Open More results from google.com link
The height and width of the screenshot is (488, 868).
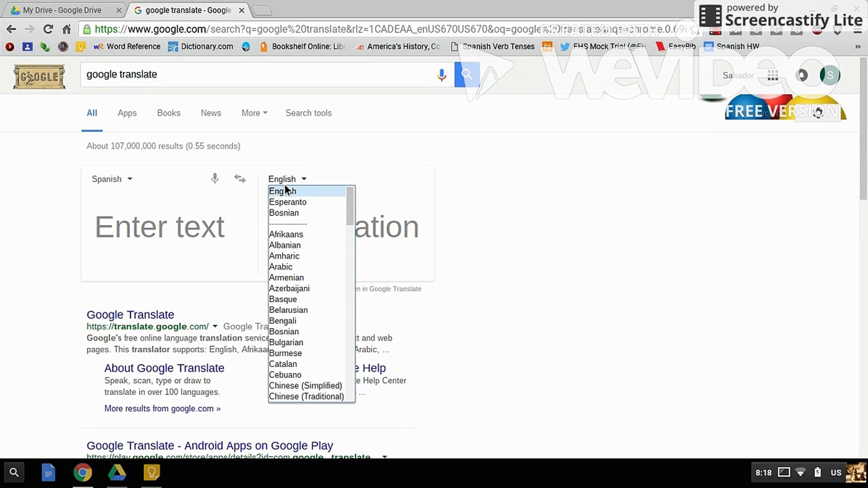(162, 408)
